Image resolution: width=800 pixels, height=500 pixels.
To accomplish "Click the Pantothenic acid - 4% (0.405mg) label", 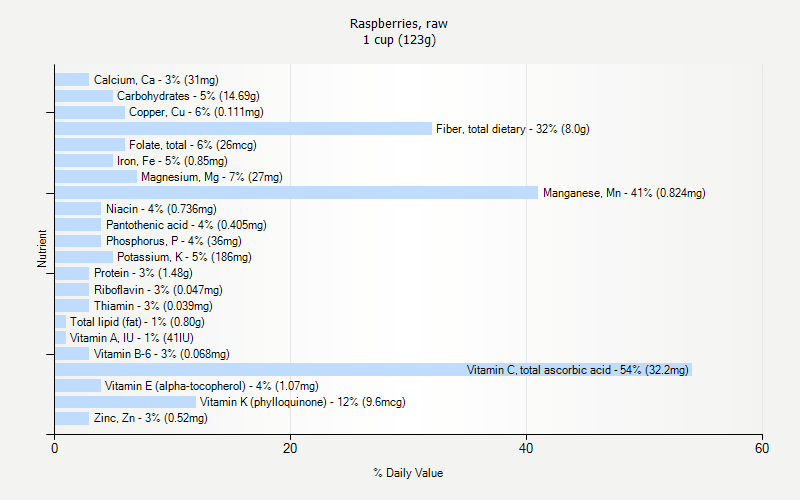I will [186, 225].
